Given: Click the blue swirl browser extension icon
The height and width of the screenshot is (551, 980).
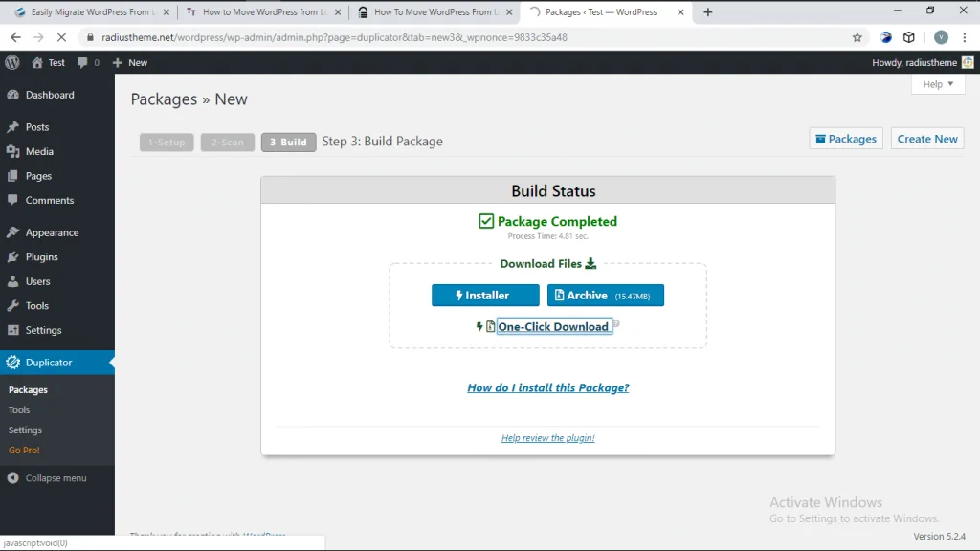Looking at the screenshot, I should [x=885, y=37].
